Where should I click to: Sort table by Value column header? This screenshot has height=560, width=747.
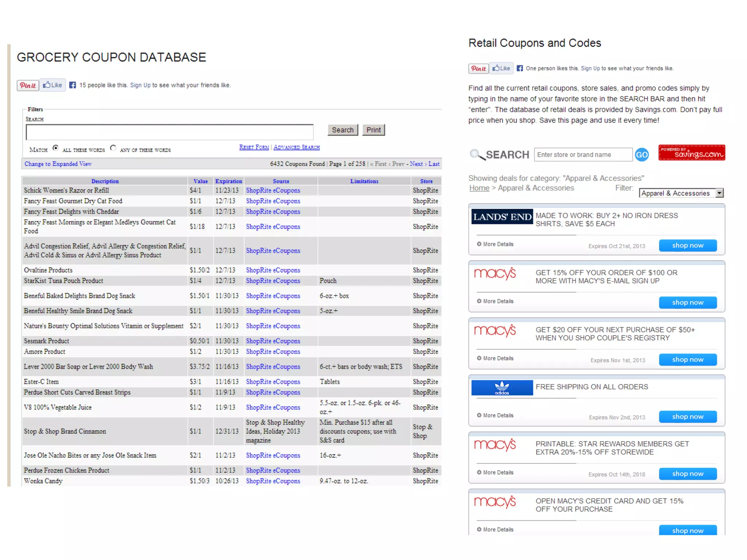200,181
